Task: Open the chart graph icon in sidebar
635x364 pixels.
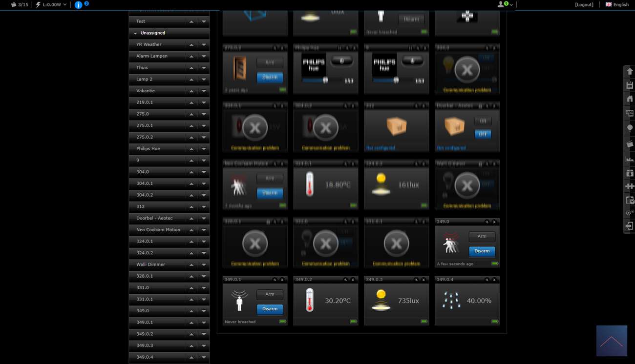Action: pyautogui.click(x=630, y=159)
